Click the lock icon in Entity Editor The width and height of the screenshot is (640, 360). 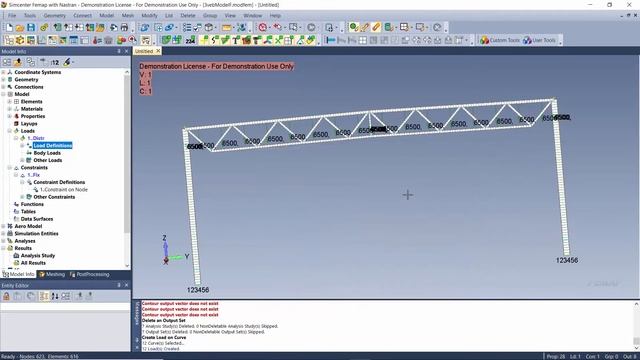(x=6, y=296)
